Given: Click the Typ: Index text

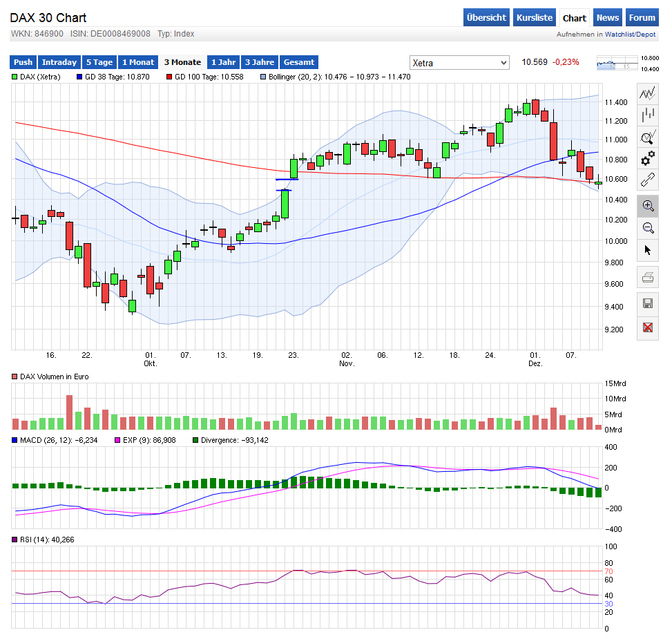Looking at the screenshot, I should (x=175, y=34).
